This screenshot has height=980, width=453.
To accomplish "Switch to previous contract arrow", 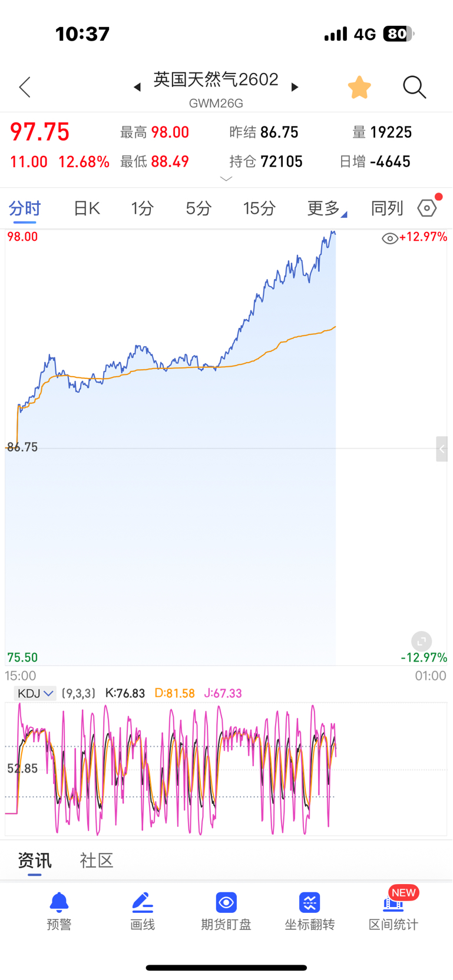I will (137, 87).
